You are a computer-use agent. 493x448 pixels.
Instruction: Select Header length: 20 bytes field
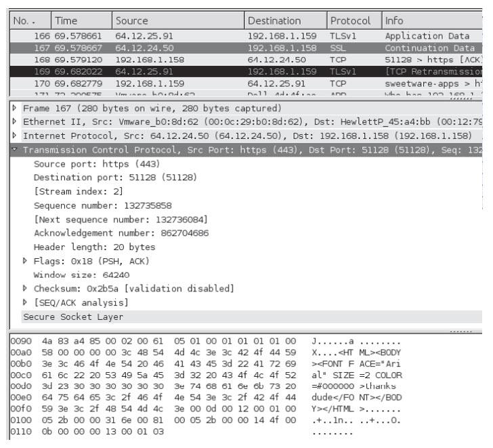(94, 247)
